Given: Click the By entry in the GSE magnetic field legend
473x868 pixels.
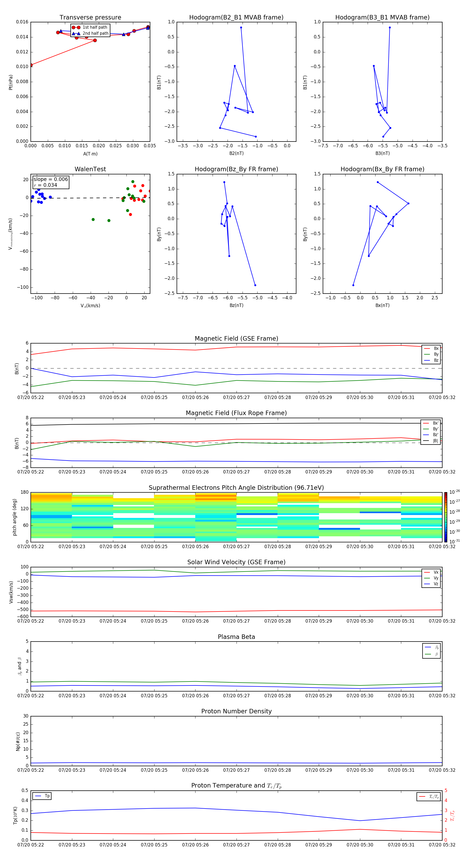Looking at the screenshot, I should tap(431, 355).
